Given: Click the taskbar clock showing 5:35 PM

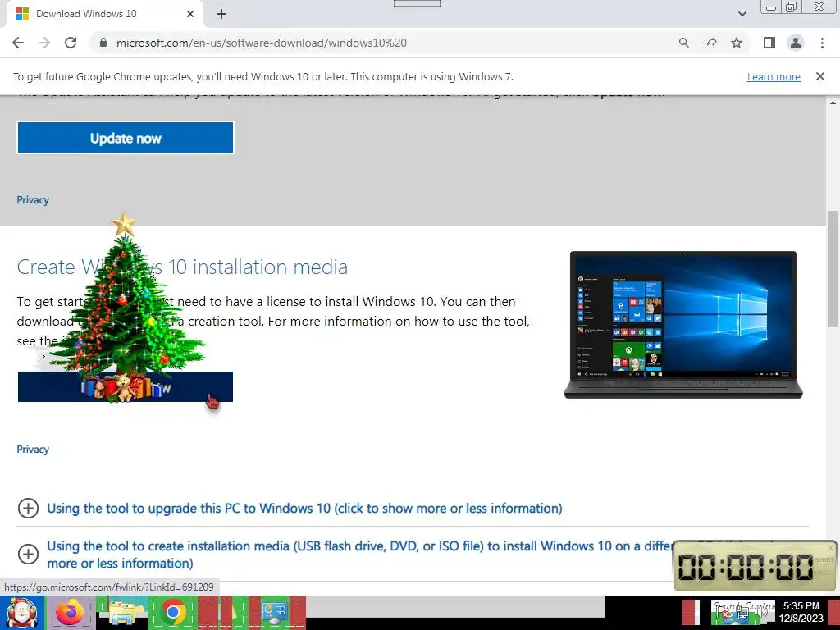Looking at the screenshot, I should coord(801,612).
